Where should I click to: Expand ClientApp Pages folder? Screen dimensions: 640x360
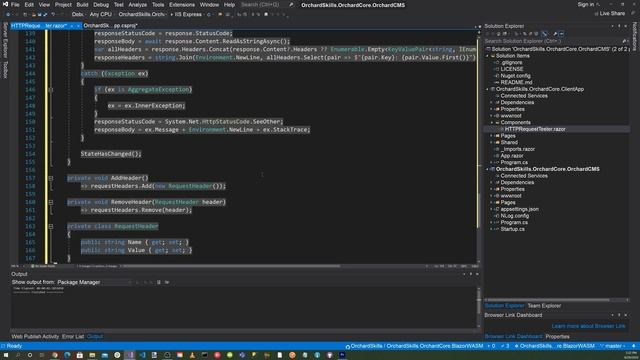pos(492,136)
